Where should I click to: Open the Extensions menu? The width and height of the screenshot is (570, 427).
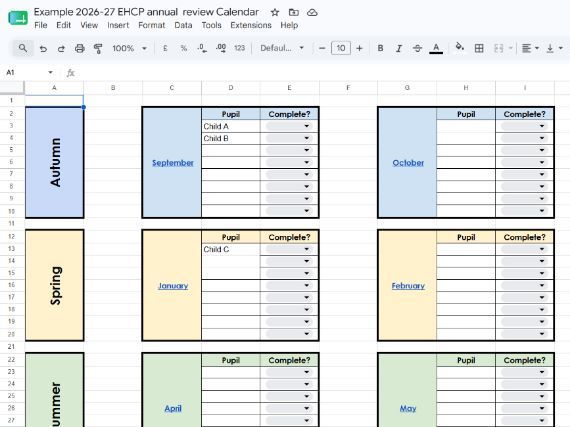click(x=251, y=25)
